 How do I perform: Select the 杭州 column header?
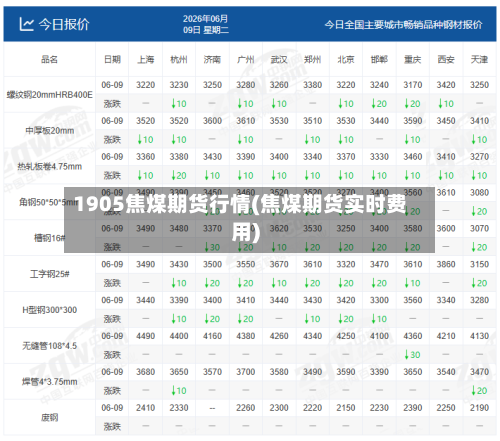[x=179, y=60]
